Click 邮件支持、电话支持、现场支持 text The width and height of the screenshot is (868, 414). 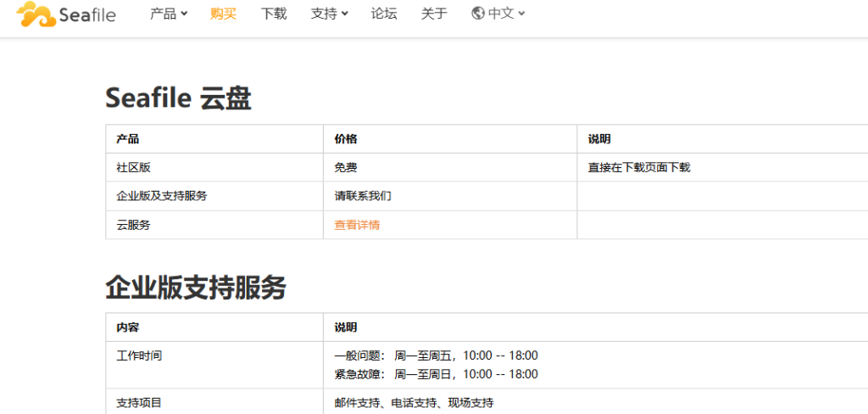click(x=414, y=402)
